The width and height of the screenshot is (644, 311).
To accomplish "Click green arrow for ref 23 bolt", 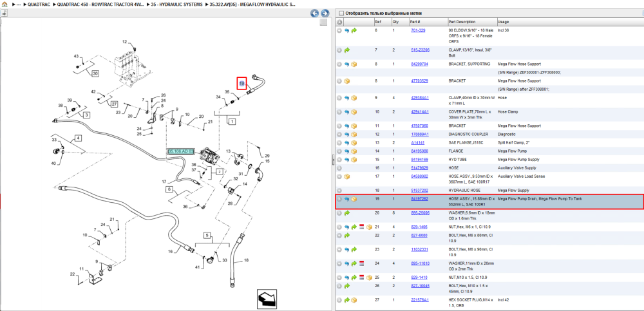I will click(354, 249).
